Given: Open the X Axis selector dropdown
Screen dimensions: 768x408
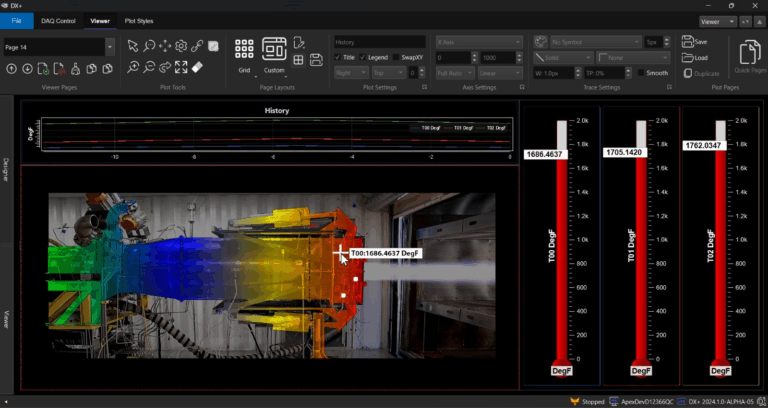Looking at the screenshot, I should pyautogui.click(x=478, y=42).
